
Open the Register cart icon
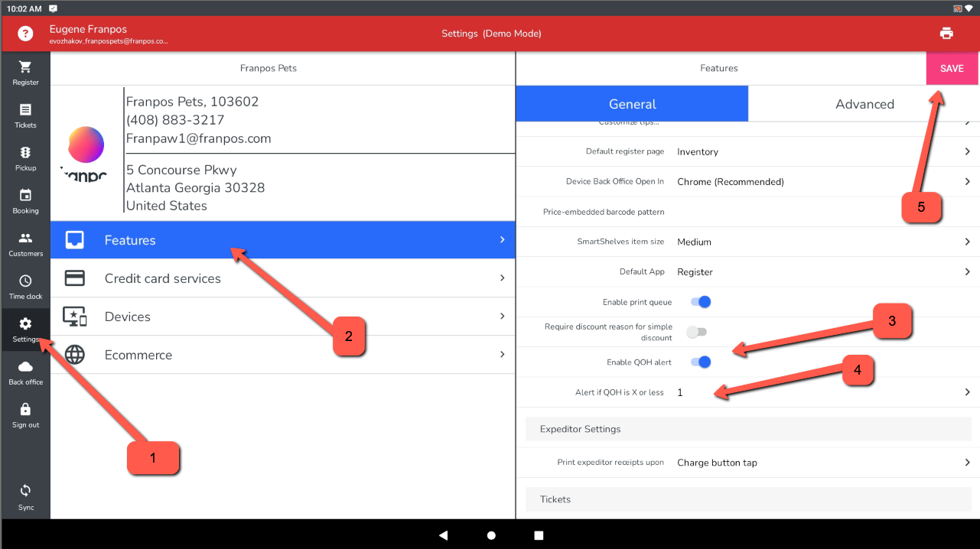coord(25,67)
